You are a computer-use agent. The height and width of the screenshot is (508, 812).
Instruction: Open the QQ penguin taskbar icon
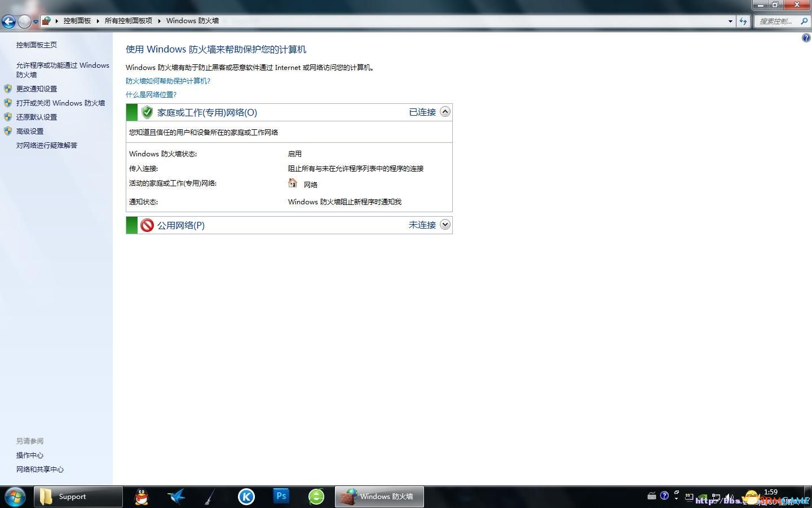pyautogui.click(x=142, y=497)
